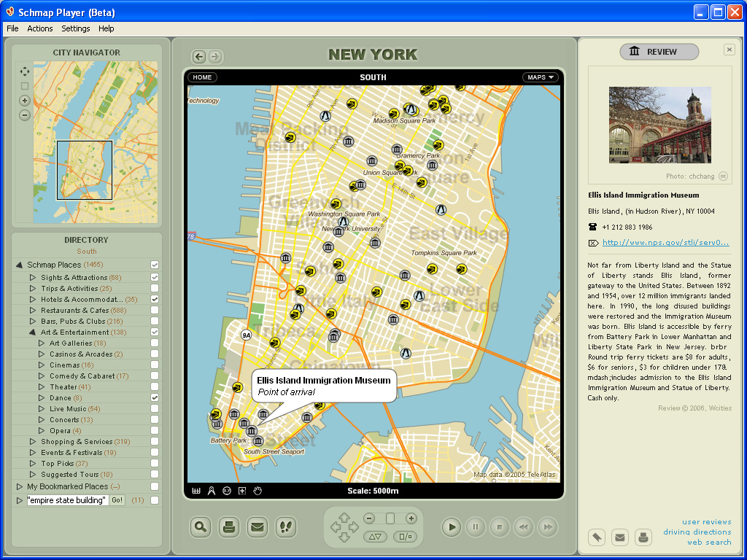Click the large/small rectangle toggle button
Image resolution: width=747 pixels, height=560 pixels.
[x=406, y=537]
